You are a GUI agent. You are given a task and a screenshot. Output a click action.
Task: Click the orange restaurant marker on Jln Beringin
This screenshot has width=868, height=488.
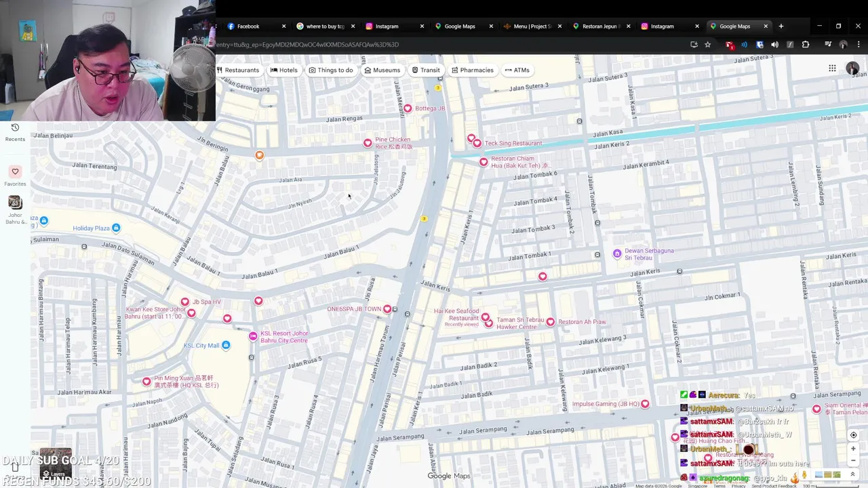(x=259, y=155)
